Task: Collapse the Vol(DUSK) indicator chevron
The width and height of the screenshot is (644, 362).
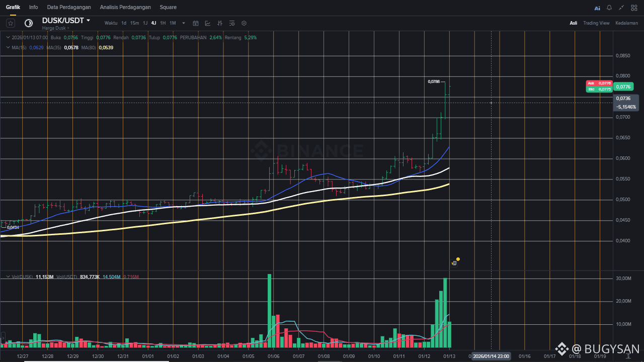Action: pos(8,277)
